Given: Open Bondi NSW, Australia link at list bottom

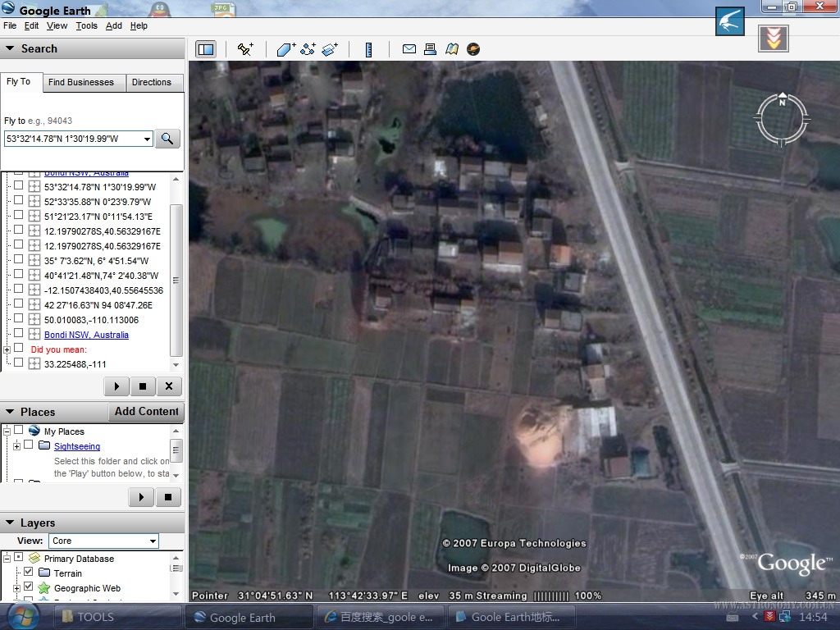Looking at the screenshot, I should [x=86, y=335].
